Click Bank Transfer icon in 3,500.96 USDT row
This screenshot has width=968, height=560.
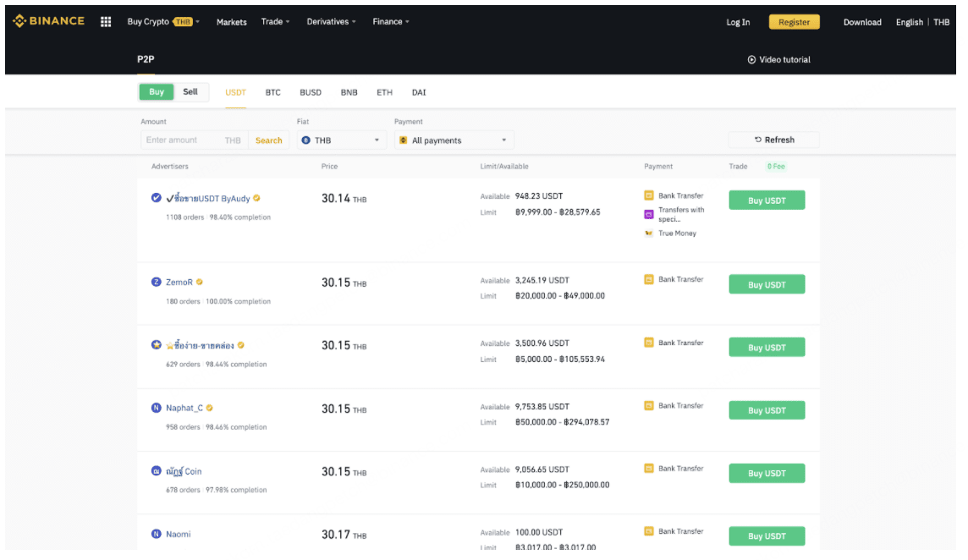pyautogui.click(x=649, y=342)
